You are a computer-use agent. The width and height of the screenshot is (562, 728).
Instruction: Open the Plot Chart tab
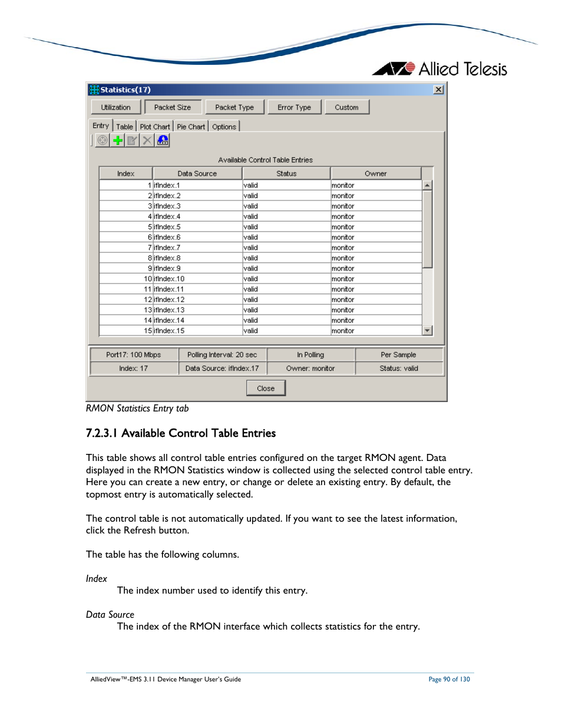155,127
